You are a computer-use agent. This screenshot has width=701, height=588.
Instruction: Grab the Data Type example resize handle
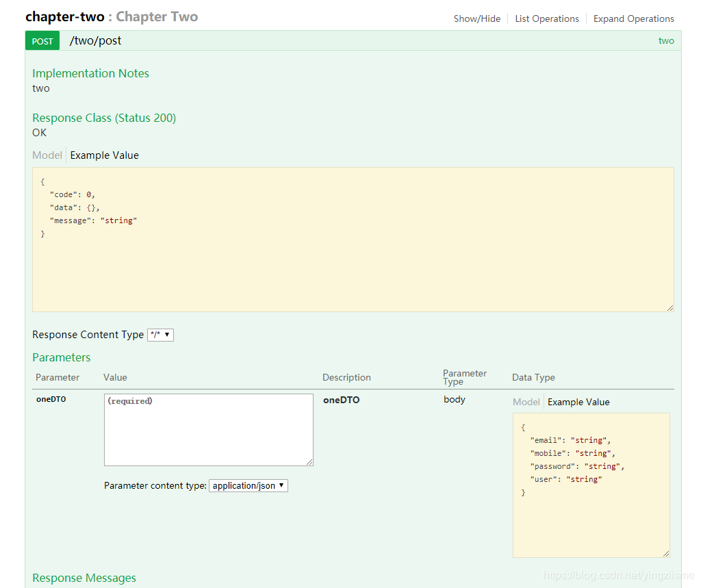pos(665,554)
